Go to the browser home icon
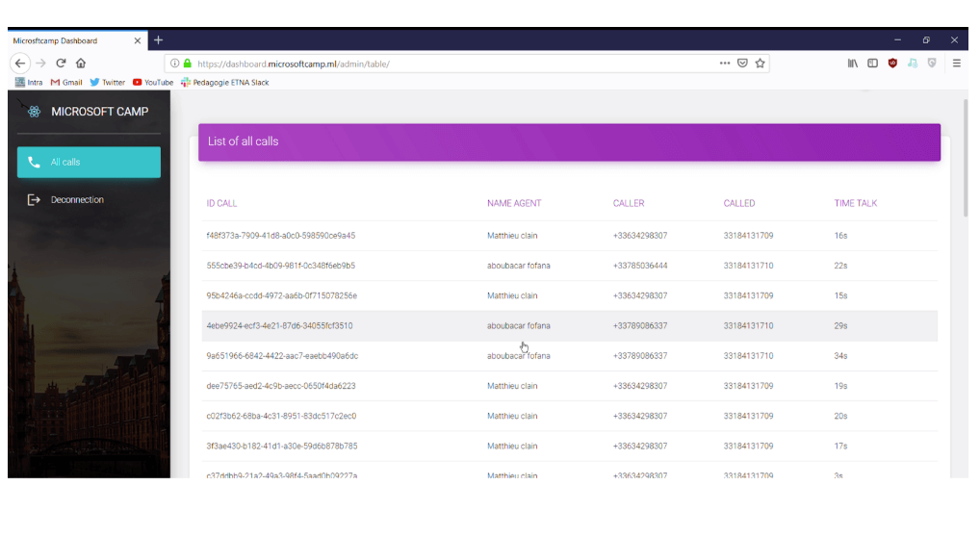980x537 pixels. click(x=81, y=64)
